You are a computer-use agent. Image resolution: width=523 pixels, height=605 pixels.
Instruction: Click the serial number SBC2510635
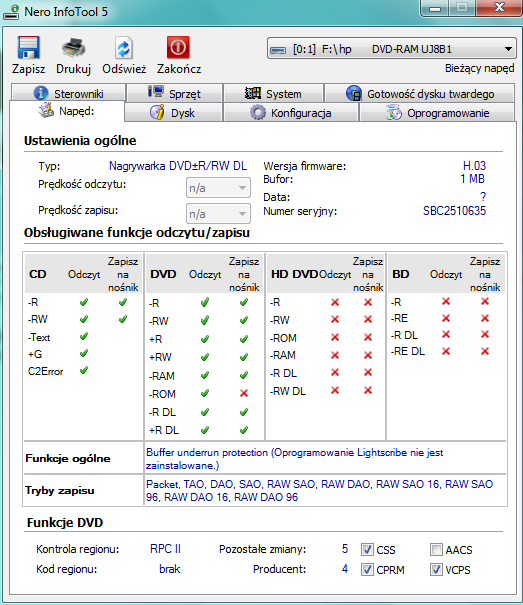click(x=454, y=211)
